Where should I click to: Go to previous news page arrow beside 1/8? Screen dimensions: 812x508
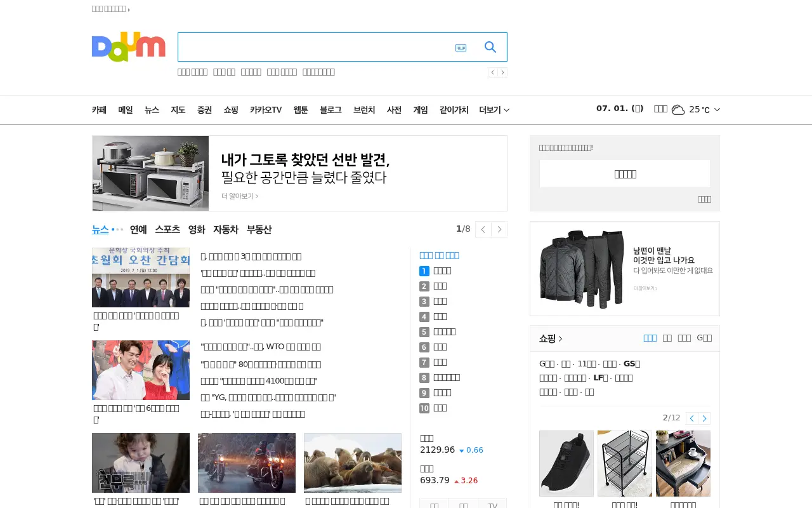pyautogui.click(x=483, y=229)
